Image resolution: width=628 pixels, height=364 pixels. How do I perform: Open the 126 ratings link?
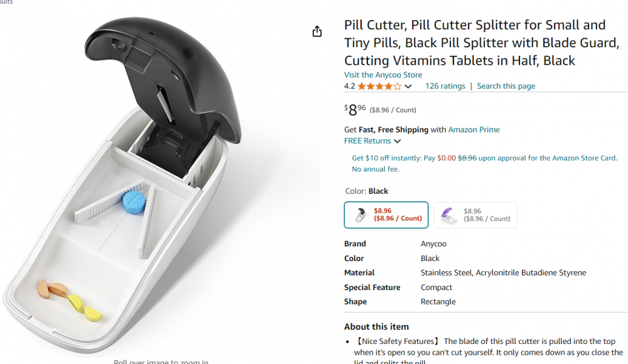[x=445, y=86]
